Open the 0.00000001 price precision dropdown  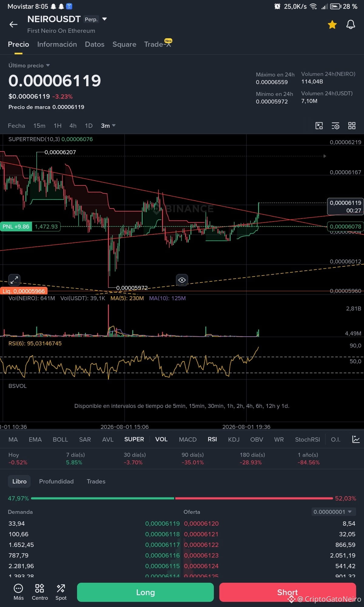[x=333, y=512]
